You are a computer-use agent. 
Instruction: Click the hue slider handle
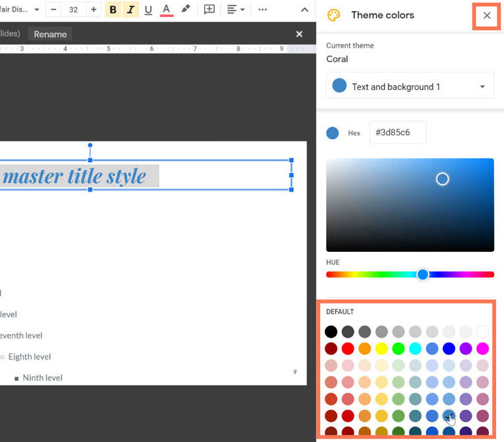point(423,274)
